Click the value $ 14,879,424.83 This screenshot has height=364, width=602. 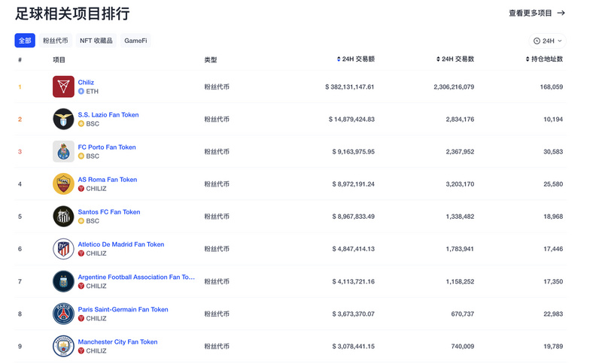351,120
